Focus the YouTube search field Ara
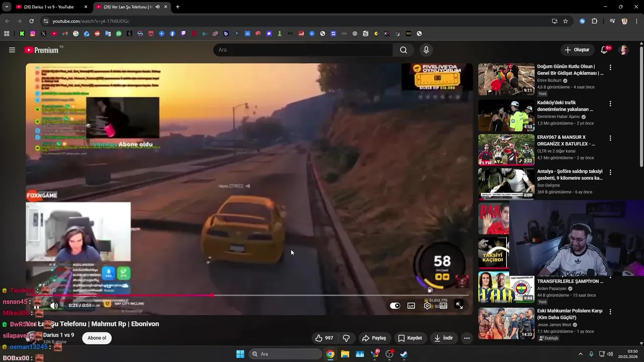This screenshot has height=362, width=644. click(303, 50)
